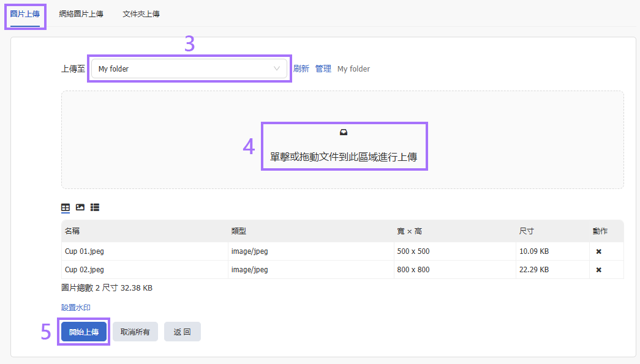The height and width of the screenshot is (364, 640).
Task: Click the 取消所有 button
Action: point(135,332)
